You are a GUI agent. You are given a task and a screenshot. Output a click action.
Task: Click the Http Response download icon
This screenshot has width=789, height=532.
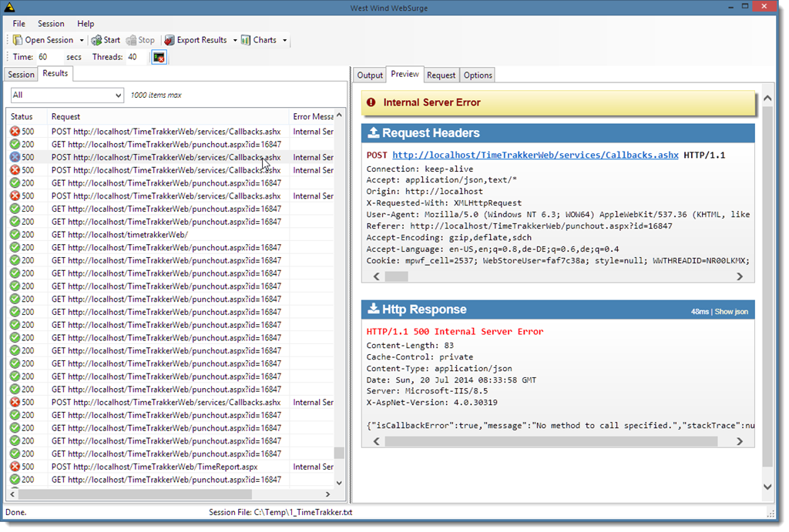(x=374, y=308)
